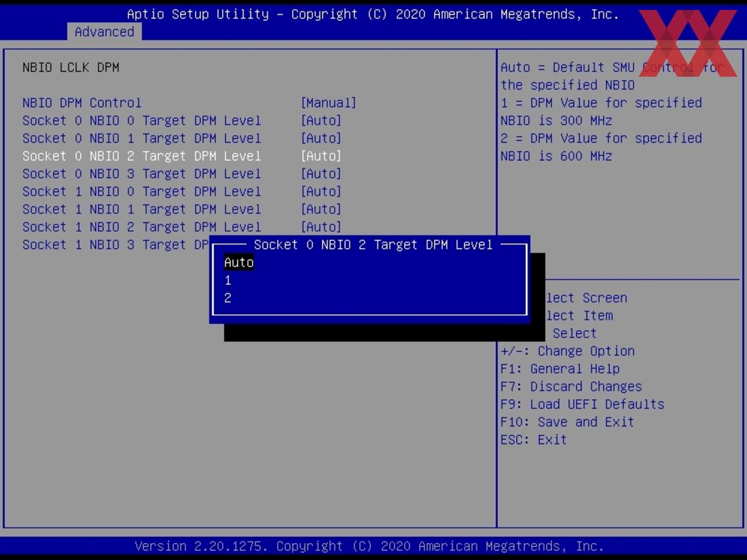Open Socket 0 NBIO 1 Auto value

(321, 138)
